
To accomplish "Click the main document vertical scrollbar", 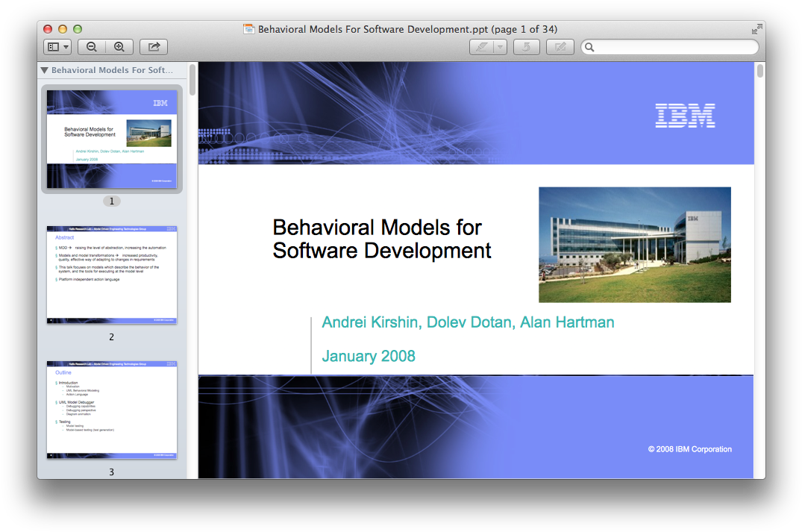I will coord(760,71).
